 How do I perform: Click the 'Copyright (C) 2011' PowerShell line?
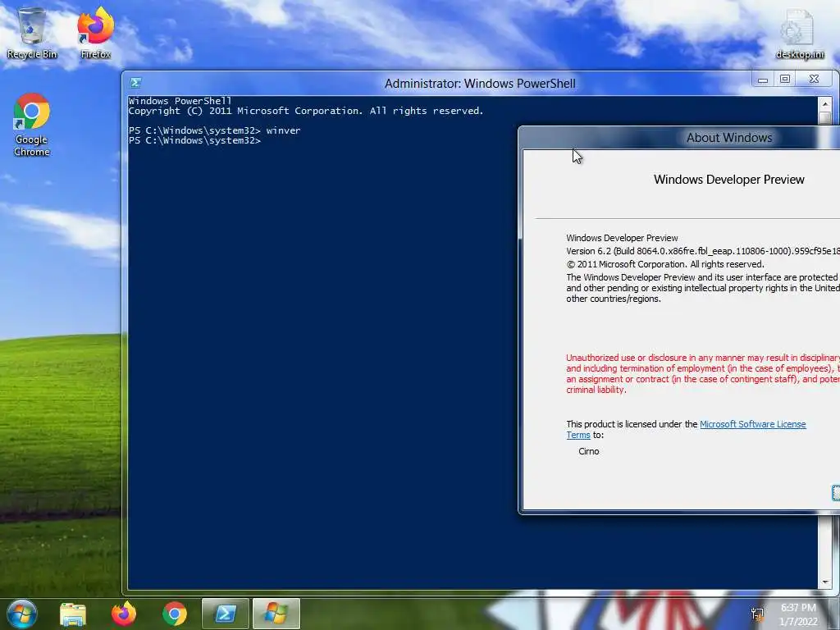pyautogui.click(x=306, y=111)
